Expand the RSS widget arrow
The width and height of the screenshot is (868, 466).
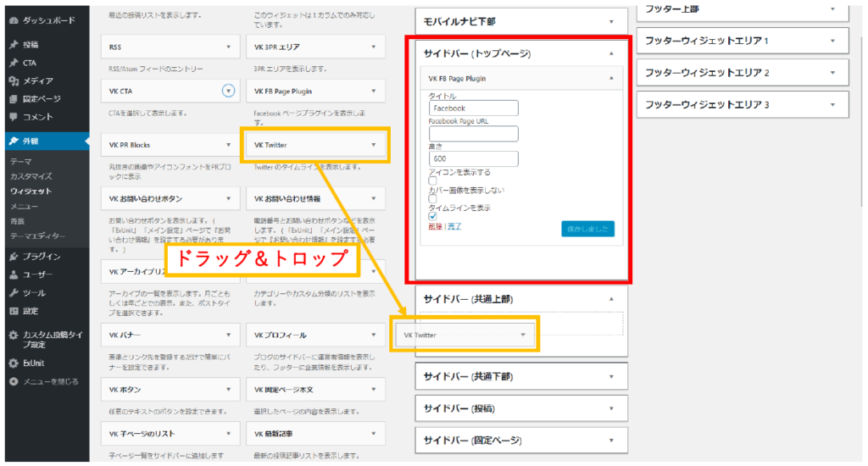click(229, 47)
